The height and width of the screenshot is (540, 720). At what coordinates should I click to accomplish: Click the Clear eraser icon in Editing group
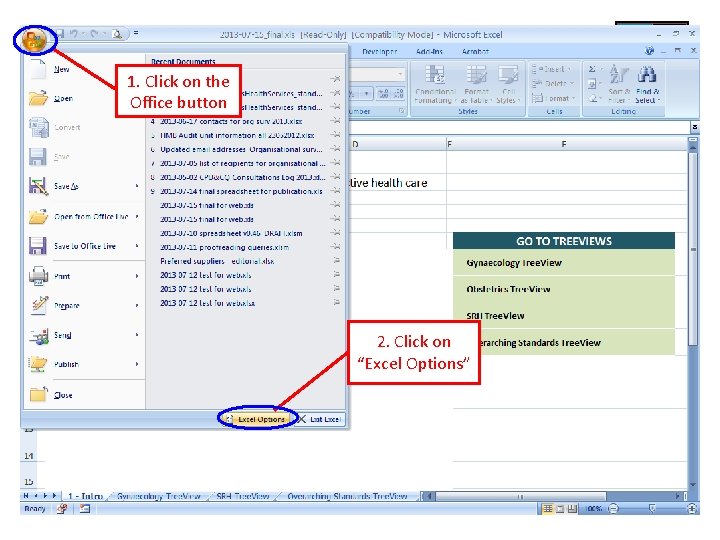pyautogui.click(x=592, y=98)
